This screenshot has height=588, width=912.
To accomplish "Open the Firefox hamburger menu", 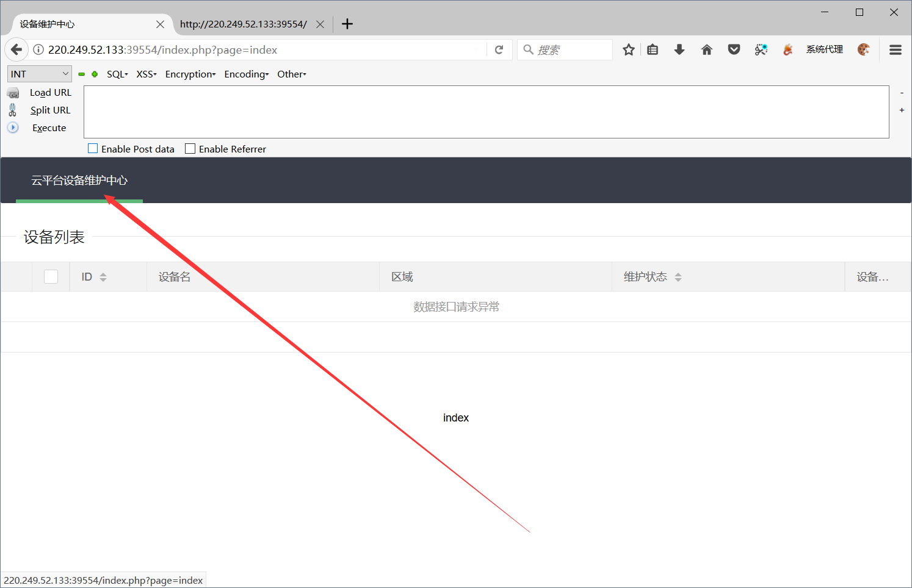I will (895, 49).
